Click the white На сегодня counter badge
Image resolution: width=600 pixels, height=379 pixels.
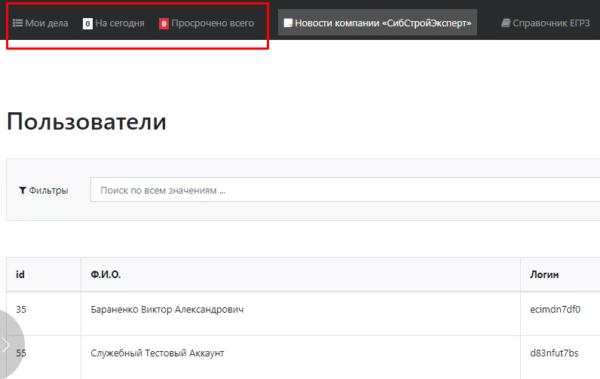tap(88, 24)
